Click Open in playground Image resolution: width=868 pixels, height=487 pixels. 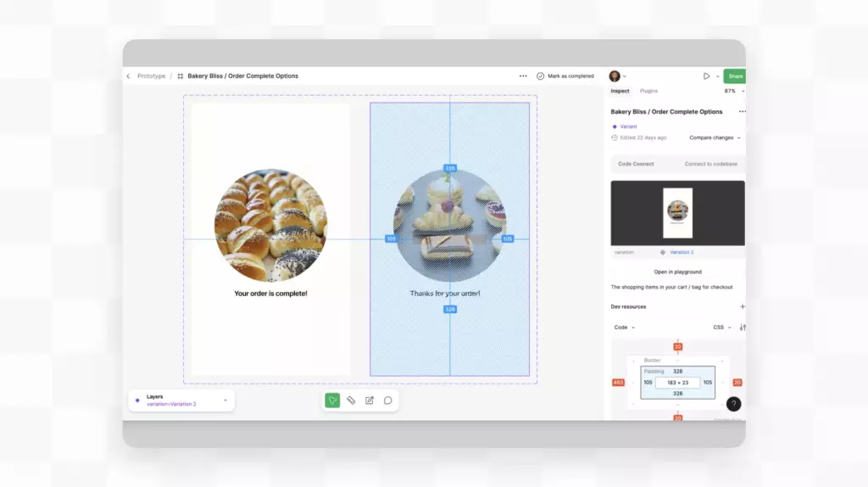pyautogui.click(x=677, y=272)
